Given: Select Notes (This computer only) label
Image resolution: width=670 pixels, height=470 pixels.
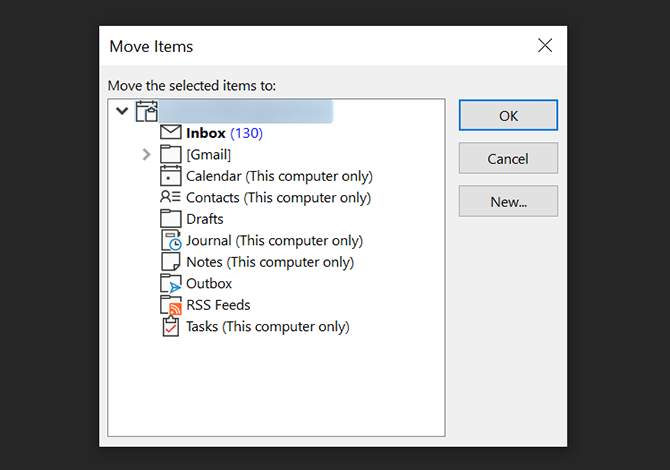Looking at the screenshot, I should coord(270,262).
